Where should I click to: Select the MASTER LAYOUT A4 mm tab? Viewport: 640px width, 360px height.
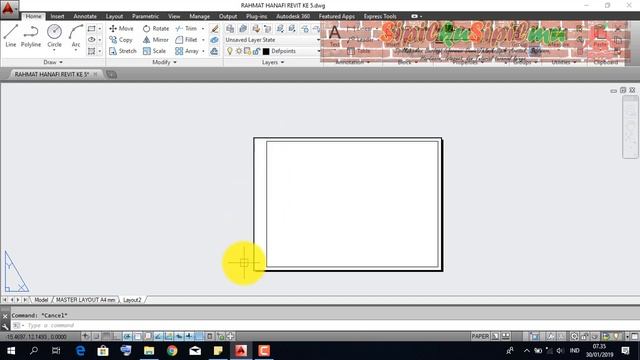(x=86, y=300)
